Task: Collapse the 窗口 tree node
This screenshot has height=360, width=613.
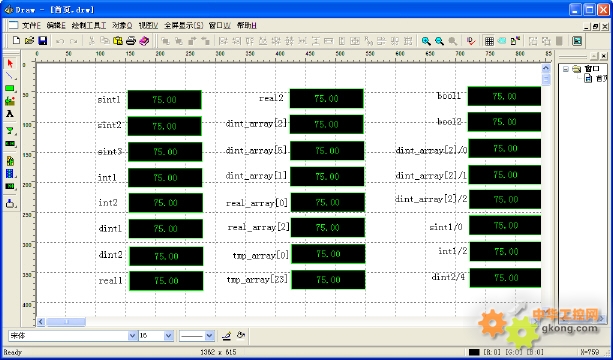Action: 565,69
